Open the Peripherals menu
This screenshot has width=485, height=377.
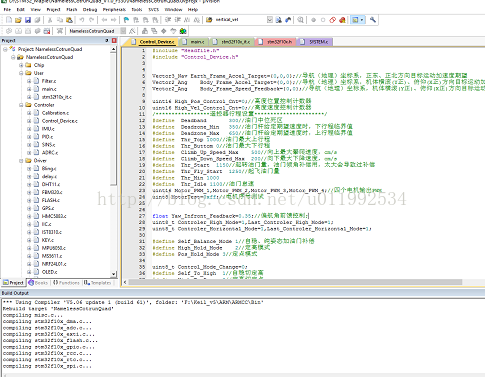point(114,10)
